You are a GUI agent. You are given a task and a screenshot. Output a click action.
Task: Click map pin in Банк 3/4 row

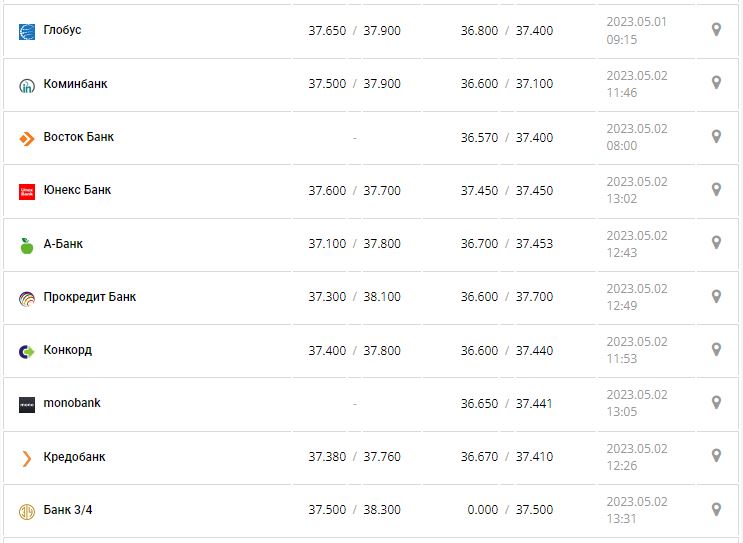[x=716, y=509]
